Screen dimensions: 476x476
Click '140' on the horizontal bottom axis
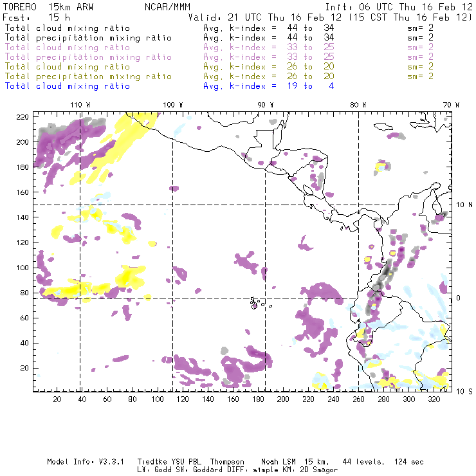pyautogui.click(x=208, y=399)
